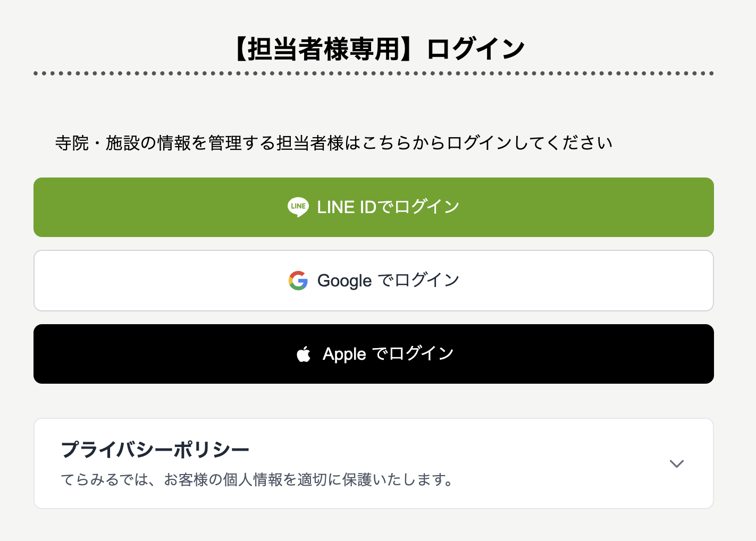Log in with LINE ID green button
756x541 pixels.
point(374,207)
